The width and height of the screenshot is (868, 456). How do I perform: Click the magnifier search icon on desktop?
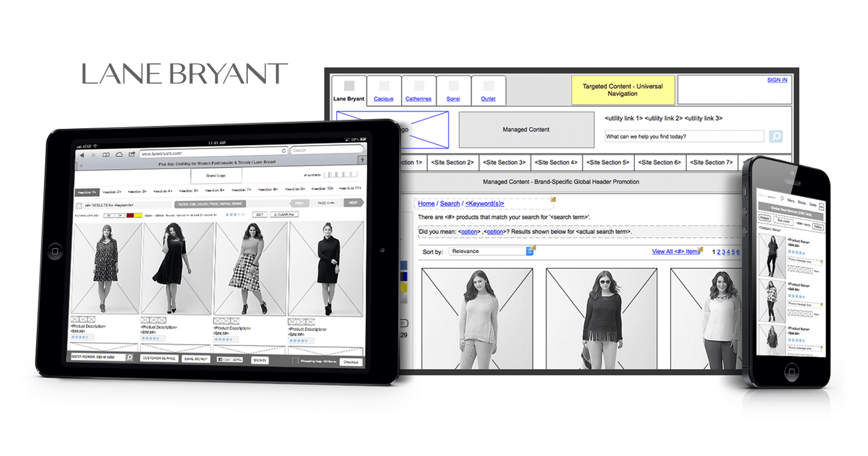776,136
